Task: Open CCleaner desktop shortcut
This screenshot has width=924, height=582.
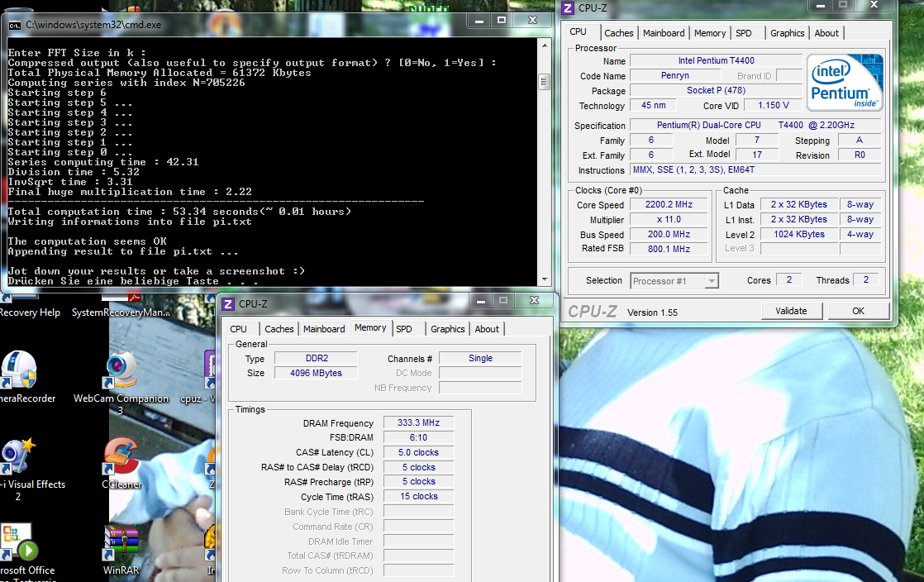Action: pos(121,464)
